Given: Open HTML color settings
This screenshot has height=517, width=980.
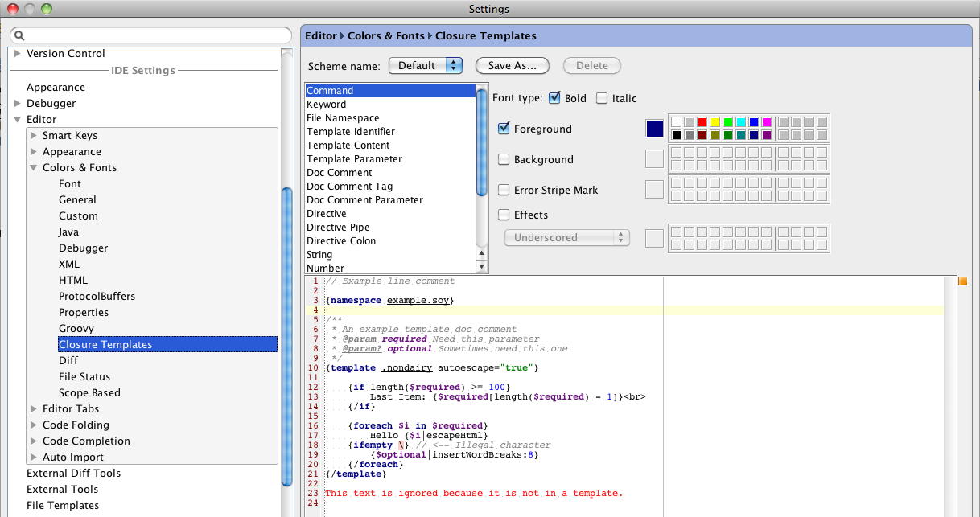Looking at the screenshot, I should tap(73, 281).
